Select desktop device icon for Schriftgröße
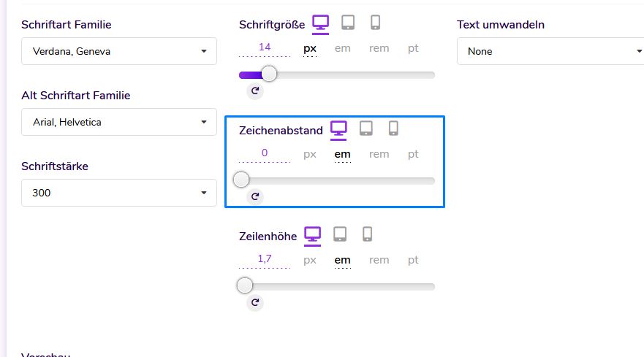644x357 pixels. tap(320, 23)
